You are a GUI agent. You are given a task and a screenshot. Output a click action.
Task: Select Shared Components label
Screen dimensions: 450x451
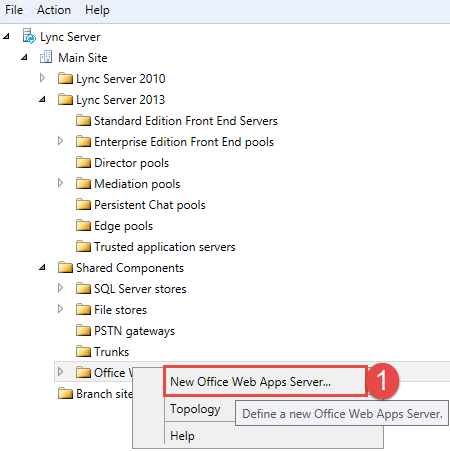130,268
